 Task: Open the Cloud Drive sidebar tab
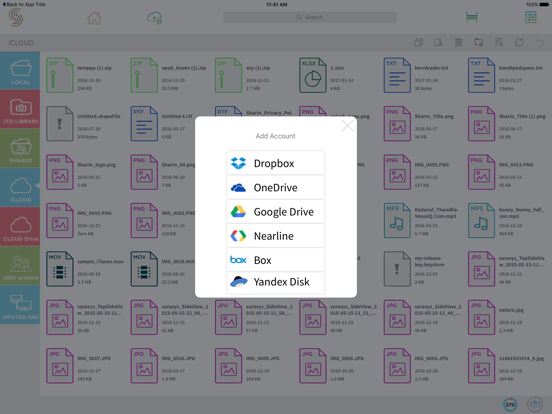[20, 226]
